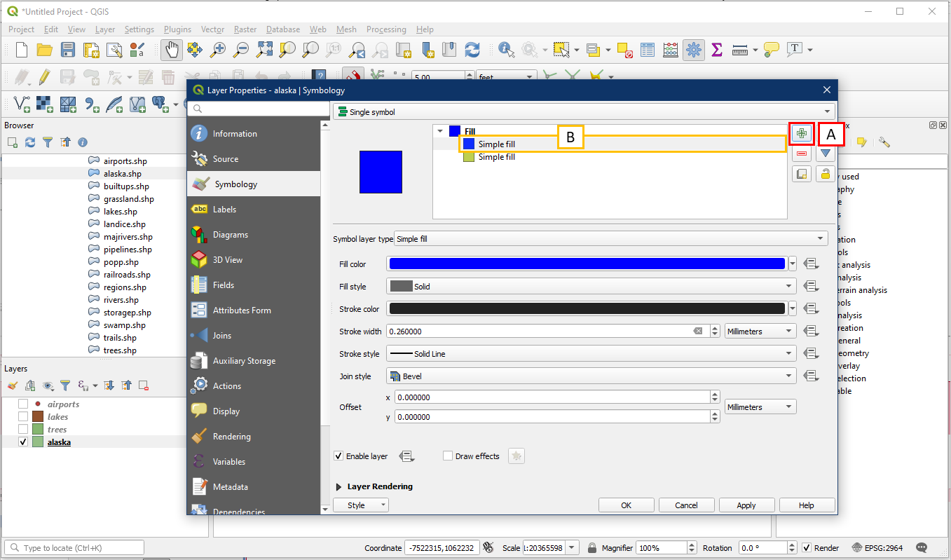The image size is (951, 560).
Task: Click the green plus add symbol layer button
Action: pyautogui.click(x=802, y=133)
